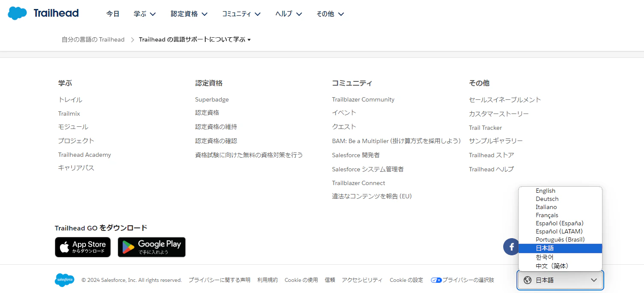Click the globe icon in the language selector

pyautogui.click(x=528, y=280)
